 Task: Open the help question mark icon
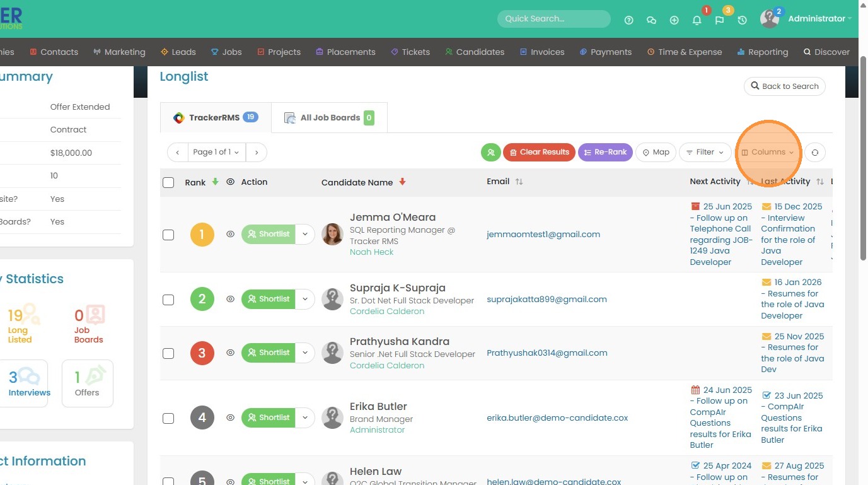pyautogui.click(x=628, y=20)
